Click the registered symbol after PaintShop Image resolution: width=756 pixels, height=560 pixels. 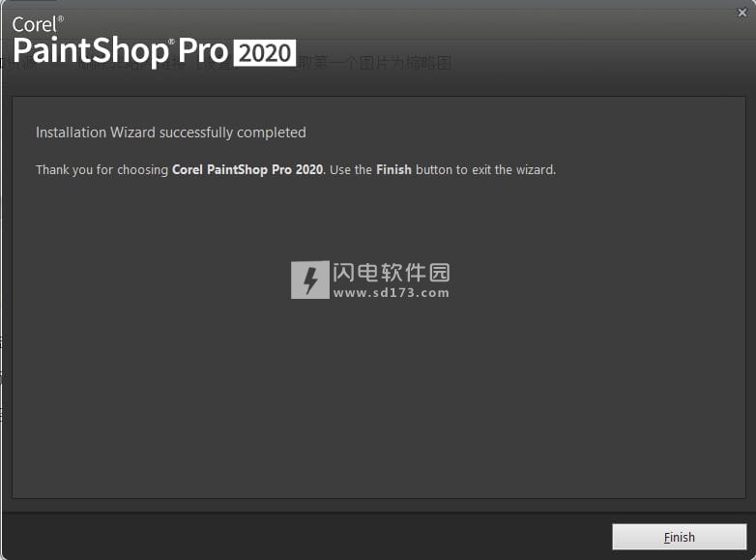[x=171, y=43]
